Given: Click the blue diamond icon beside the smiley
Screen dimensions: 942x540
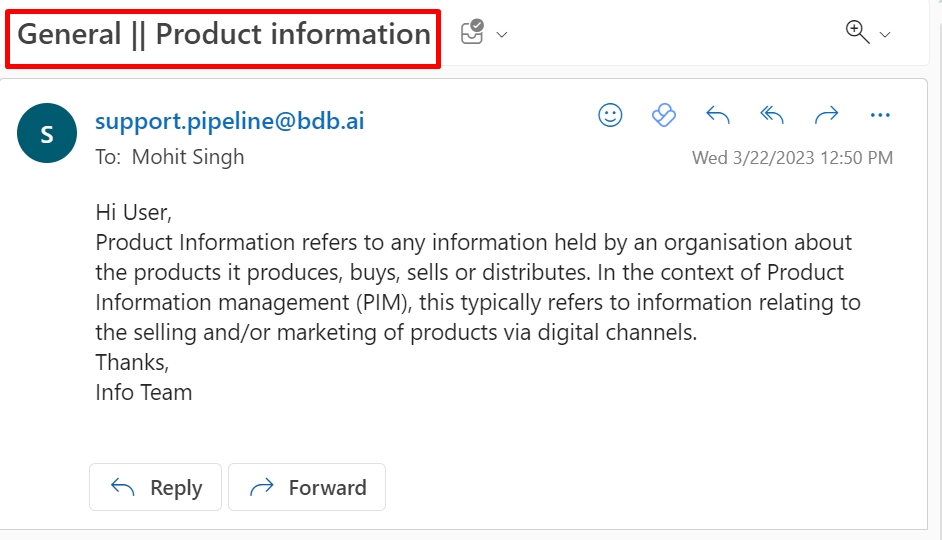Looking at the screenshot, I should [664, 115].
